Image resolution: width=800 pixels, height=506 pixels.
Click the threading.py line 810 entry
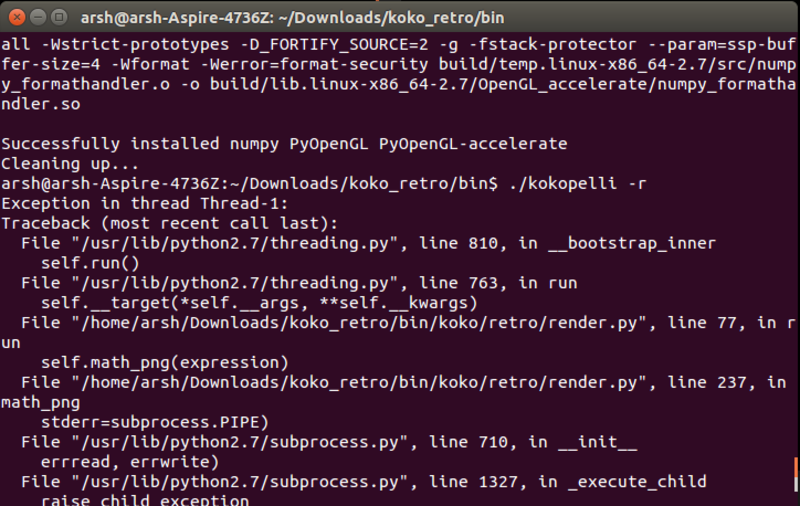coord(368,243)
